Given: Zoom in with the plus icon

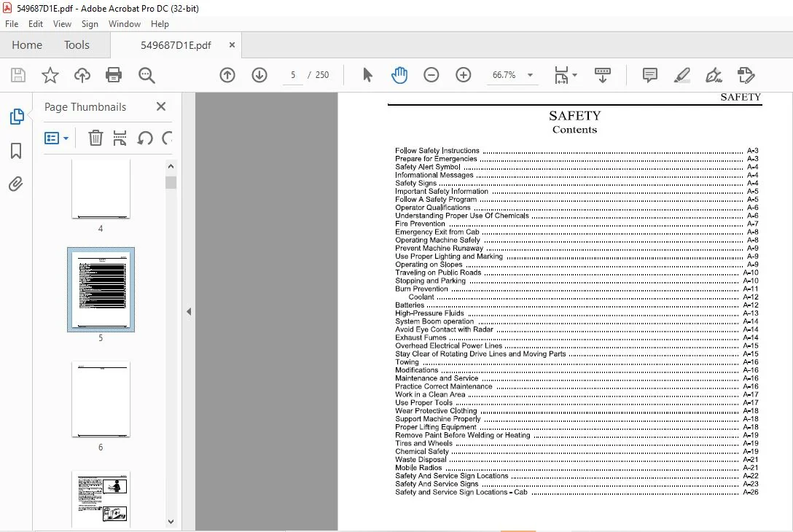Looking at the screenshot, I should (x=464, y=75).
